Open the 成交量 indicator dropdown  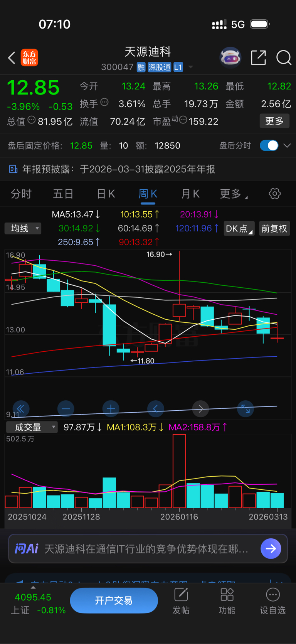[32, 427]
